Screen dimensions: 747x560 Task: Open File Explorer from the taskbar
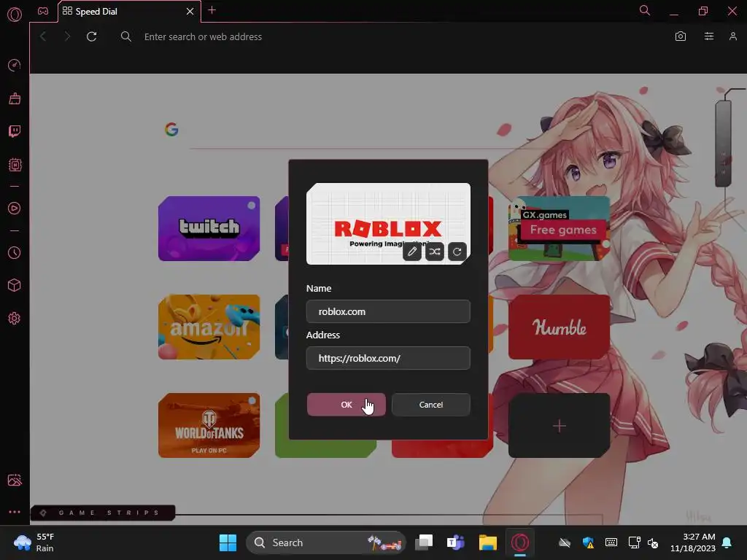pos(488,542)
